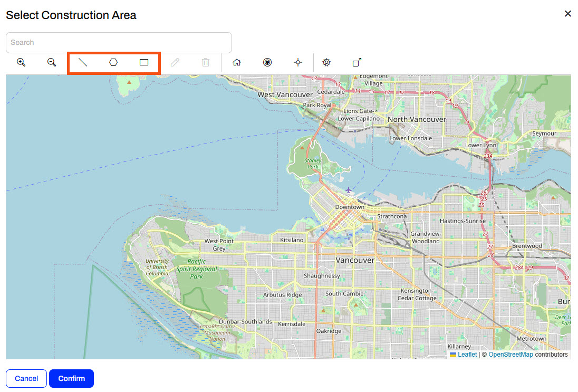Viewport: 578px width, 392px height.
Task: Select the draw line tool
Action: click(83, 62)
